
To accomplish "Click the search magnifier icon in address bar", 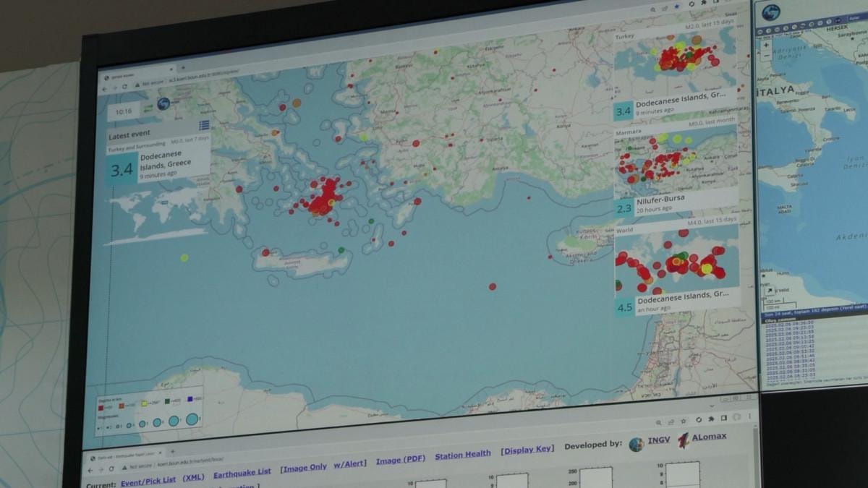I will 652,9.
